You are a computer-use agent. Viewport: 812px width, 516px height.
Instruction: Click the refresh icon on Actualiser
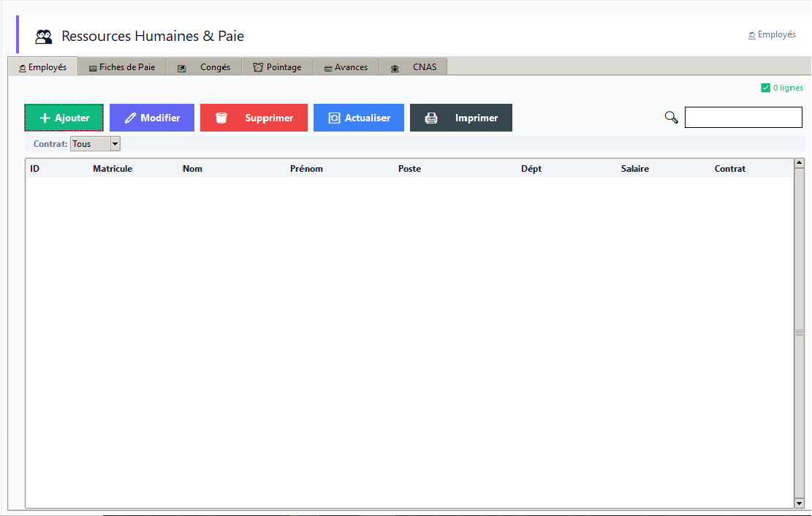[x=335, y=118]
